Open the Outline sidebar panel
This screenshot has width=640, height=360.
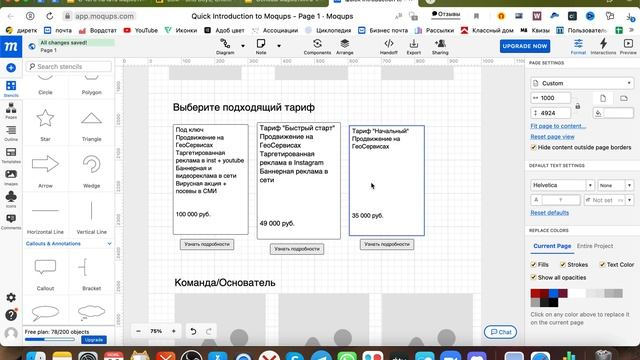pyautogui.click(x=11, y=133)
